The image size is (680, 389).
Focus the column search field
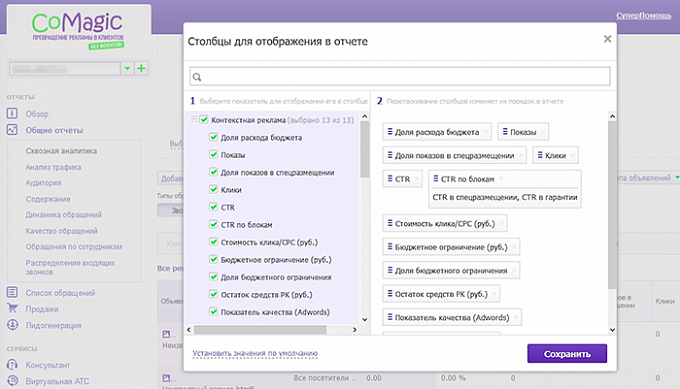coord(400,76)
